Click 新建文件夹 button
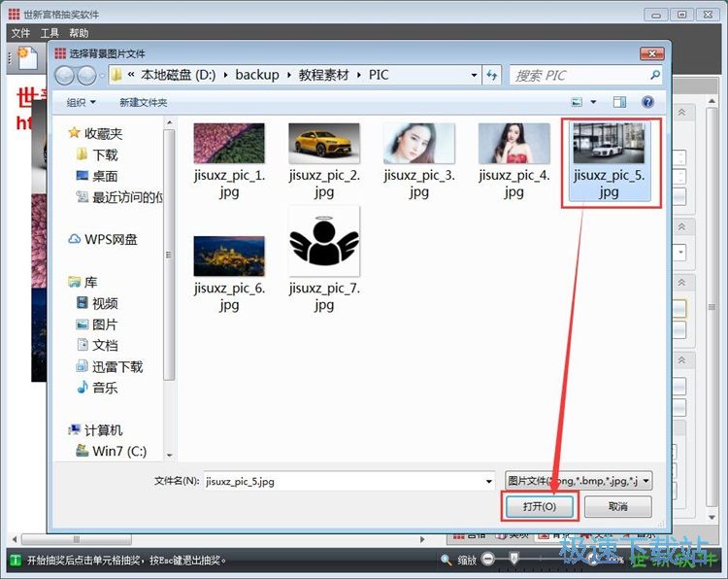The height and width of the screenshot is (579, 728). (x=143, y=102)
